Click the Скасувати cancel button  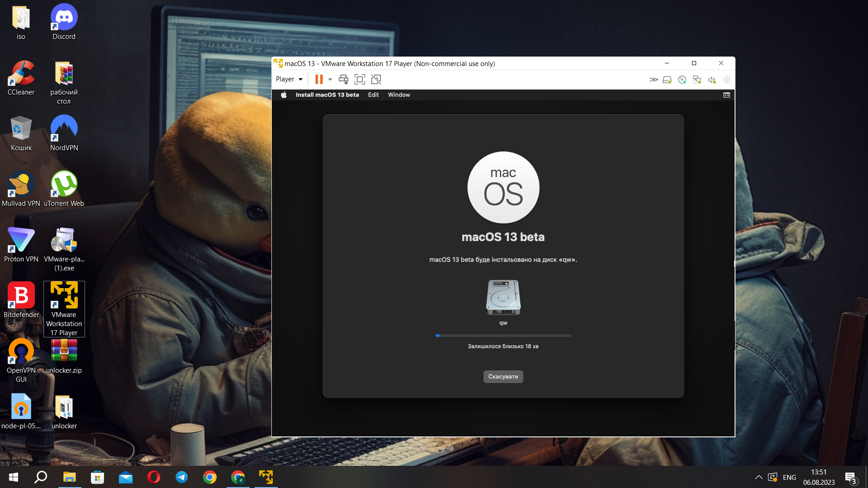(x=503, y=377)
